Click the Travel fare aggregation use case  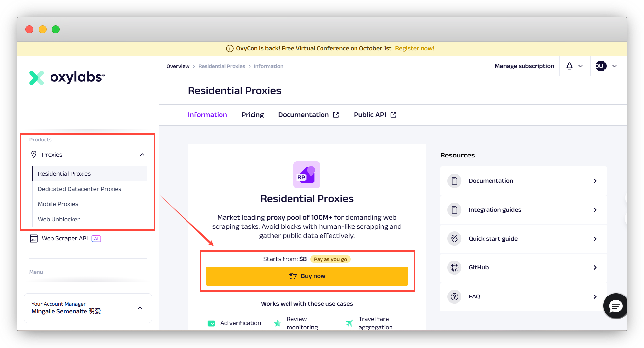click(x=369, y=323)
